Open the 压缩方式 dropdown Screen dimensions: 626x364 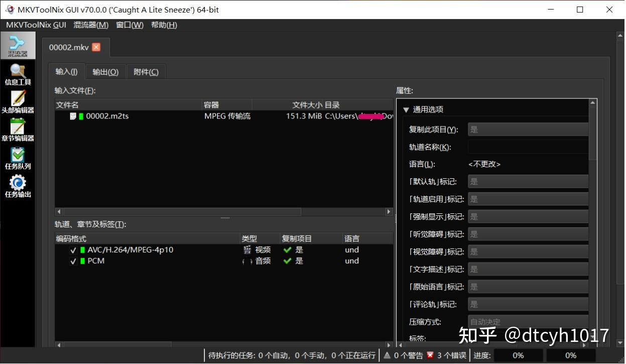point(528,321)
